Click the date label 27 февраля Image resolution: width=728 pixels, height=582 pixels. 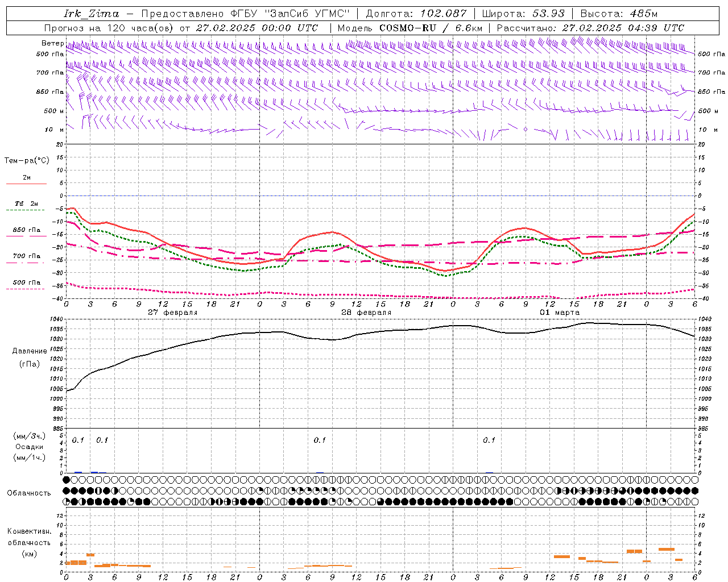pyautogui.click(x=173, y=313)
